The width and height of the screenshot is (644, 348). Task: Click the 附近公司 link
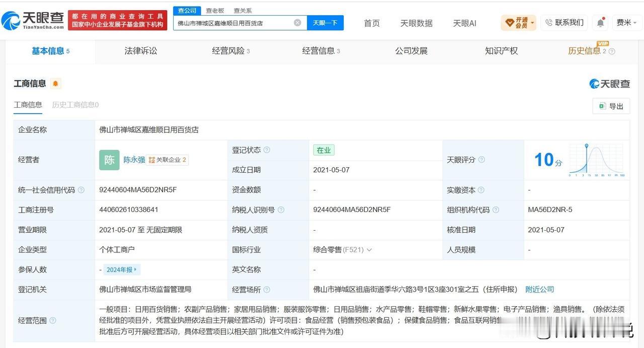pos(539,290)
